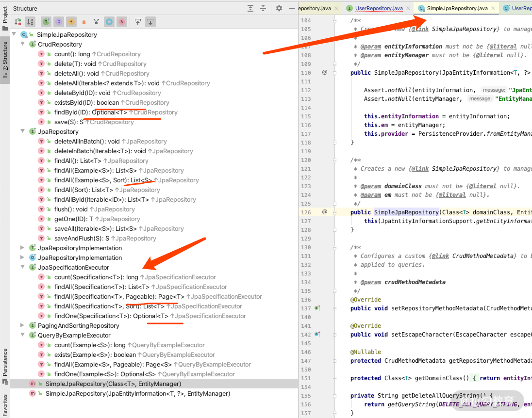This screenshot has height=418, width=532.
Task: Click method icon beside count(): long
Action: pyautogui.click(x=41, y=54)
